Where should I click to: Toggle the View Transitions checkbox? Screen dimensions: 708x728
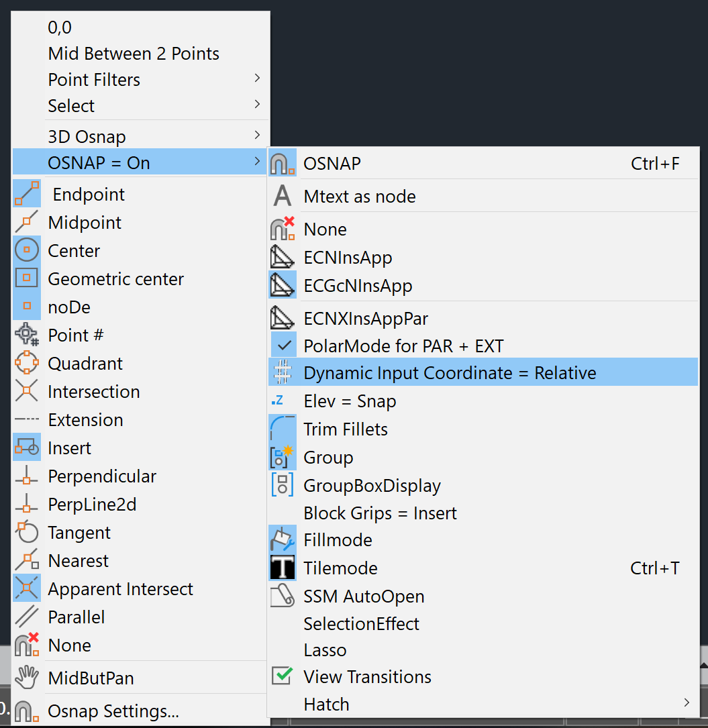[283, 676]
